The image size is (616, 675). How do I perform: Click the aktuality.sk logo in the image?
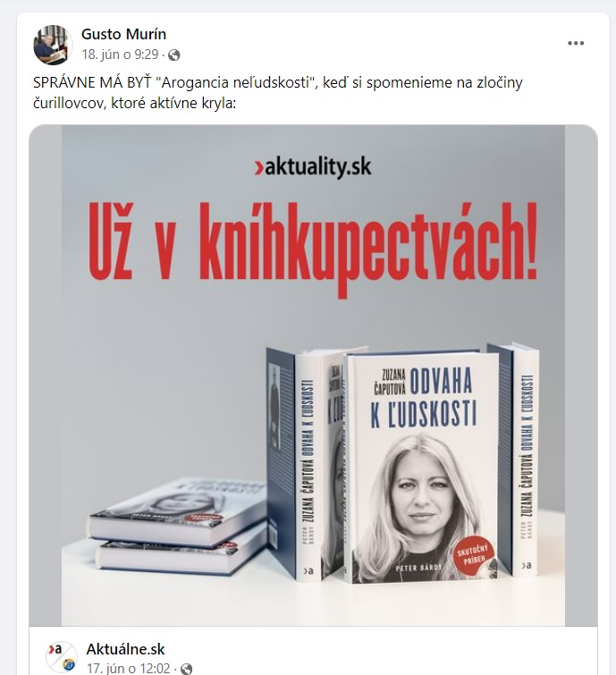(313, 167)
